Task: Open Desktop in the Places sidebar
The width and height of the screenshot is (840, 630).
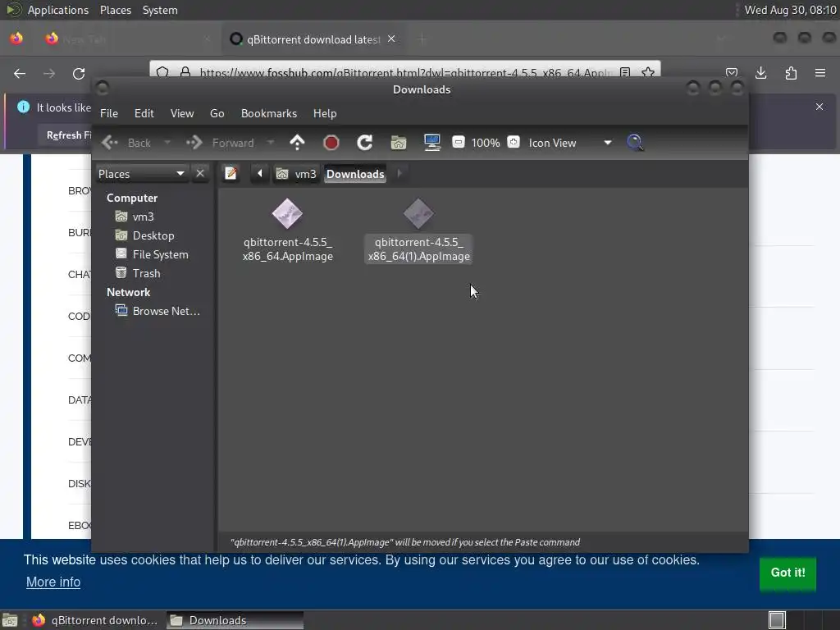Action: pos(154,235)
